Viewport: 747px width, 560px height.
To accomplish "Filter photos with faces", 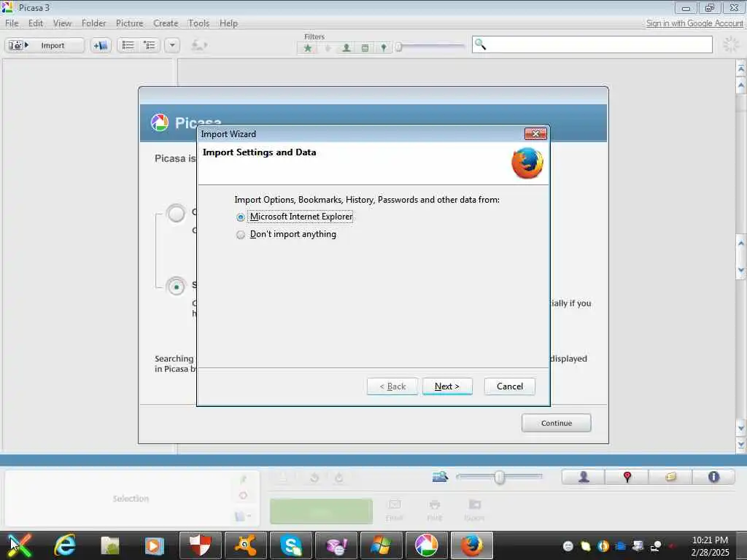I will tap(347, 48).
